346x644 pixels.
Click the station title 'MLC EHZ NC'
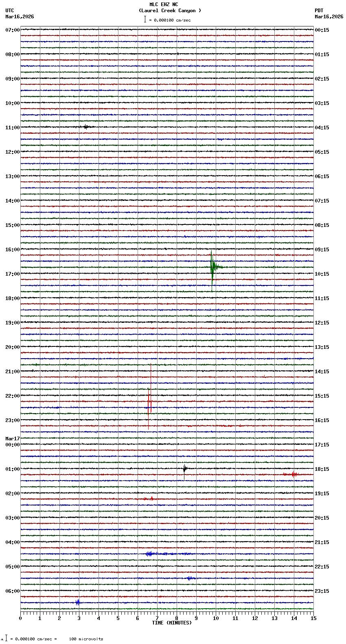164,4
